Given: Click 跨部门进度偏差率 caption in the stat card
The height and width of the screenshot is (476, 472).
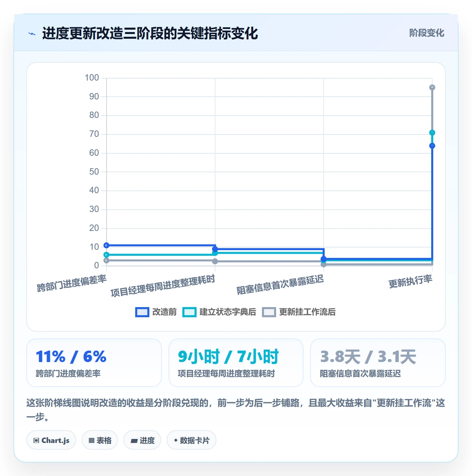Looking at the screenshot, I should click(68, 374).
